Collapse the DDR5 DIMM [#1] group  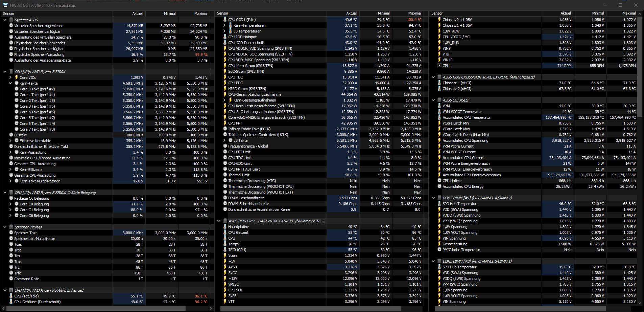pos(433,198)
